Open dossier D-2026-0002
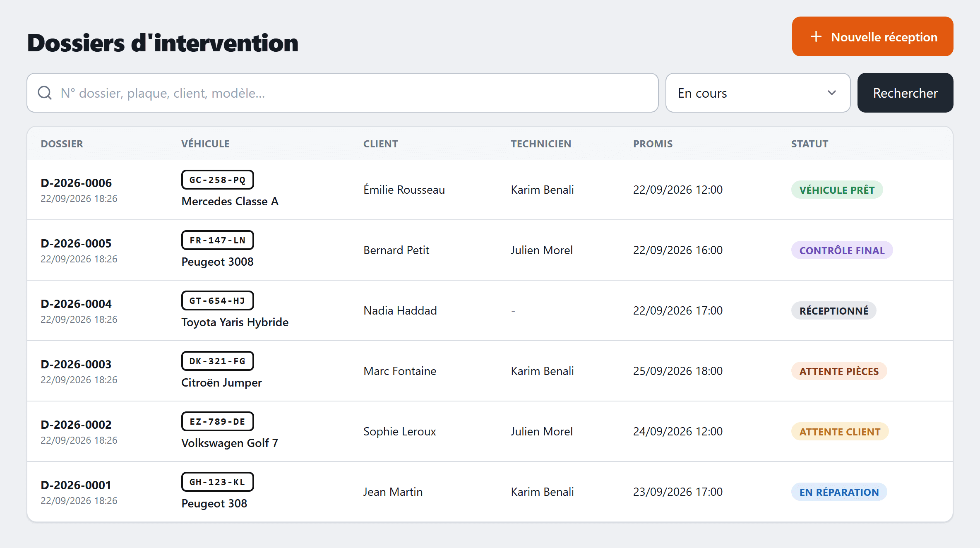Viewport: 980px width, 548px height. point(76,425)
